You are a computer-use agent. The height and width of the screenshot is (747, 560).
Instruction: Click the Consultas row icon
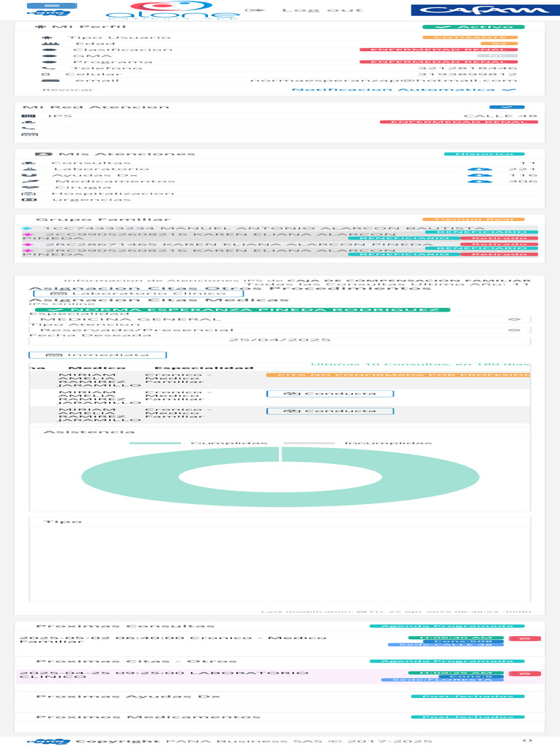tap(29, 163)
